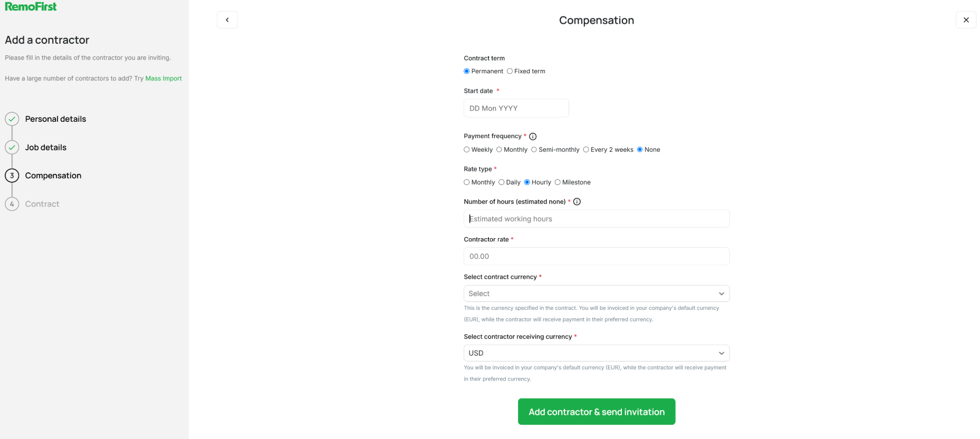
Task: Expand the contractor receiving currency USD dropdown
Action: click(x=597, y=353)
